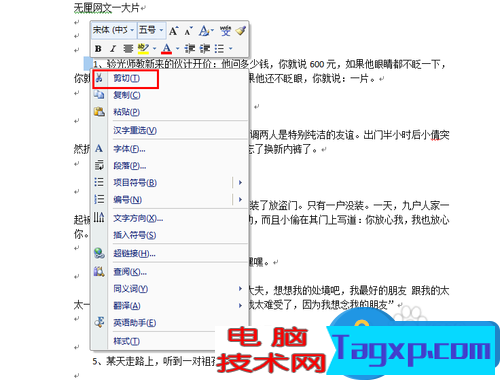Choose 复制(C) from the context menu
Screen dimensions: 500x380
coord(170,95)
